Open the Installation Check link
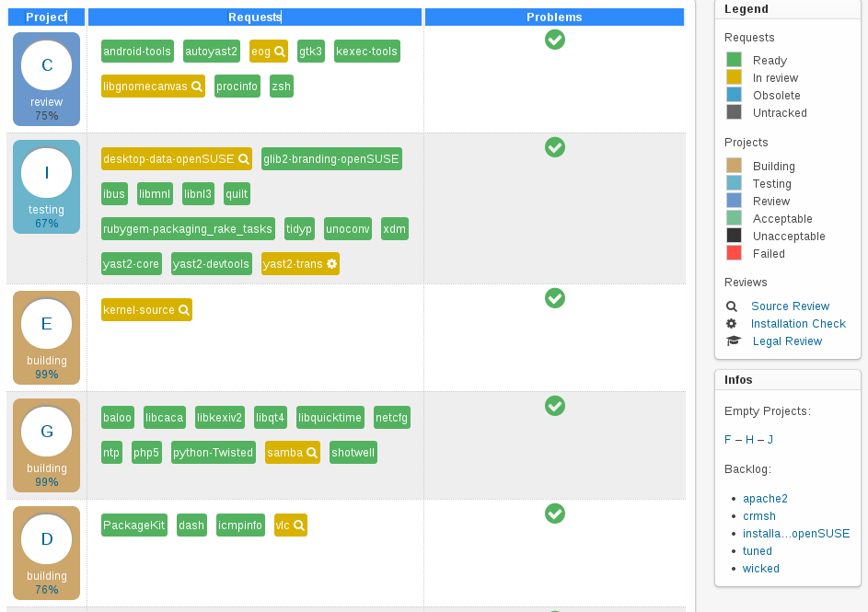The height and width of the screenshot is (612, 868). [798, 324]
